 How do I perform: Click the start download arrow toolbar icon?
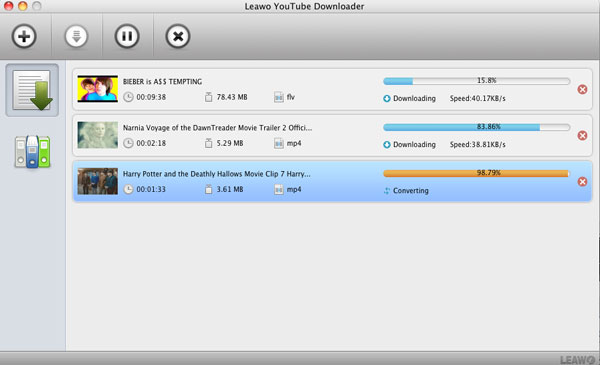click(x=76, y=36)
